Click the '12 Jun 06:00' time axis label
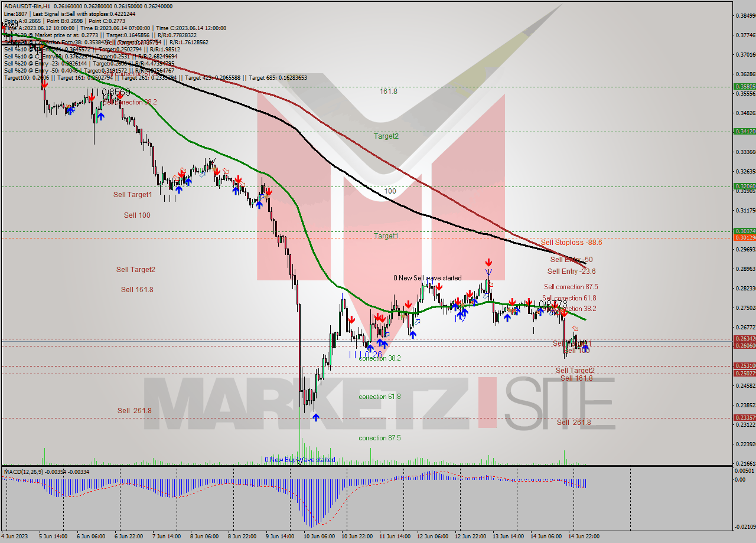The width and height of the screenshot is (756, 543). [x=433, y=537]
